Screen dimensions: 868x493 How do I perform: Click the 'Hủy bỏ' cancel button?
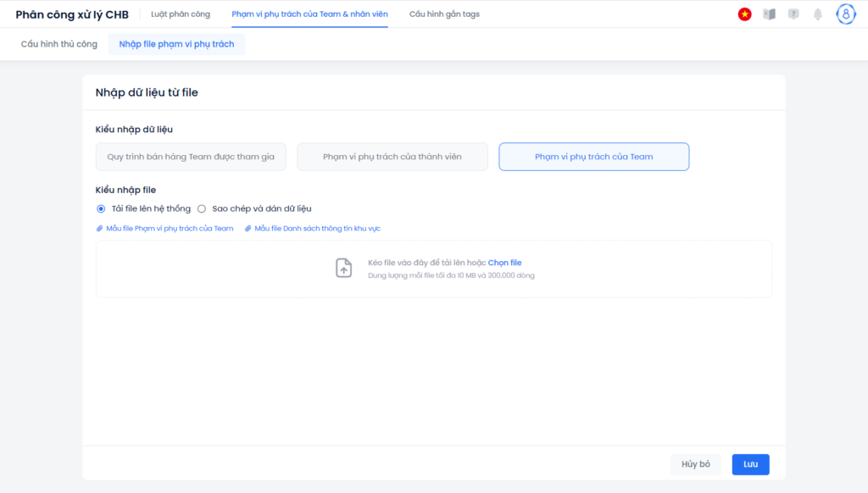pos(696,464)
